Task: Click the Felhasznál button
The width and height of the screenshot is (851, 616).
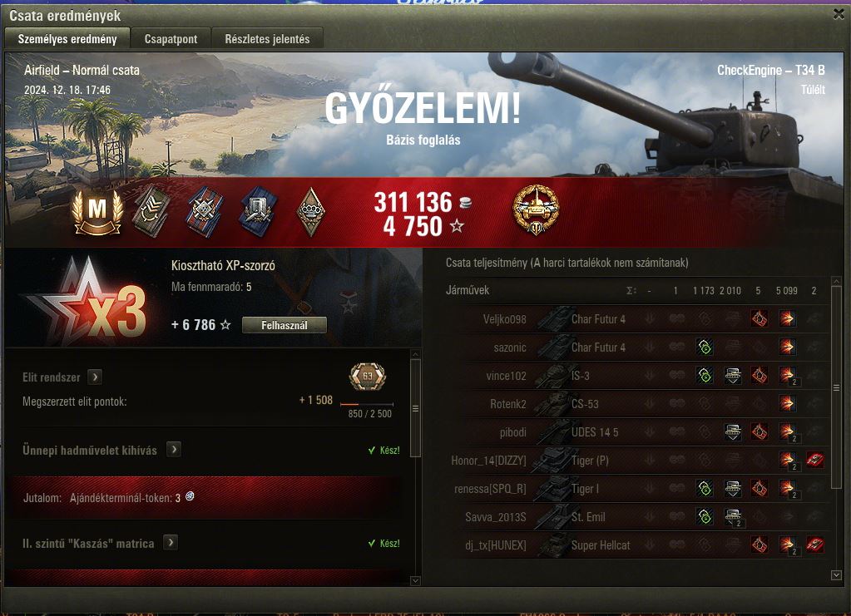Action: [x=284, y=325]
